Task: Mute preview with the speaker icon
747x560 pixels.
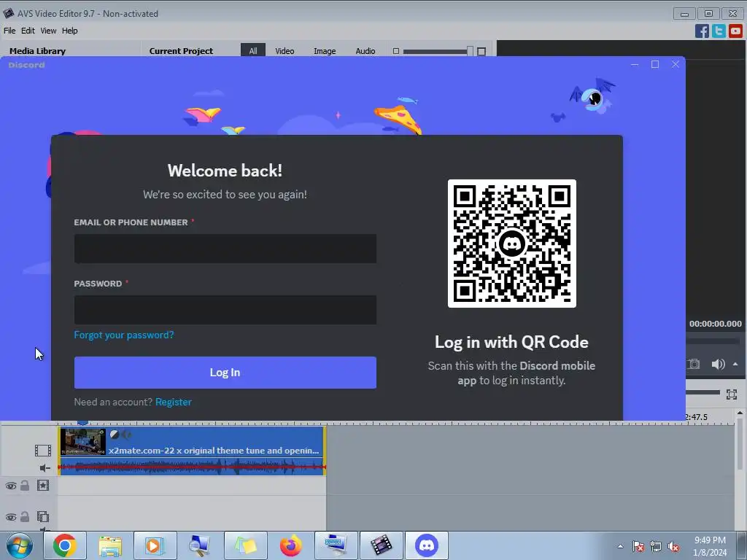Action: [x=718, y=365]
